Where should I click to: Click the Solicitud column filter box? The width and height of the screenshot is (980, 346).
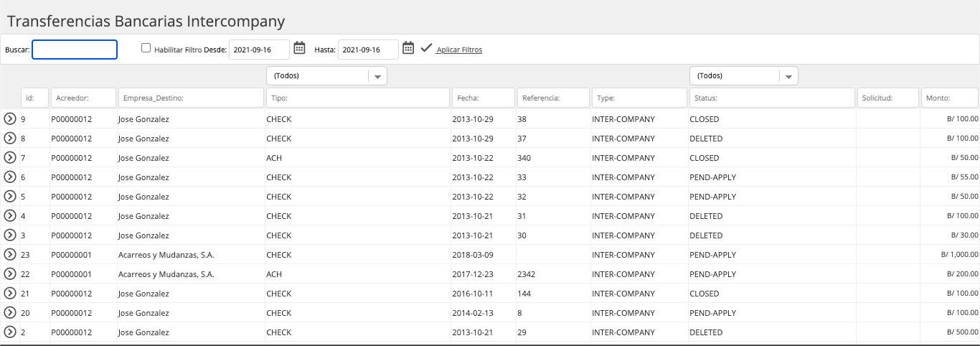click(x=888, y=98)
